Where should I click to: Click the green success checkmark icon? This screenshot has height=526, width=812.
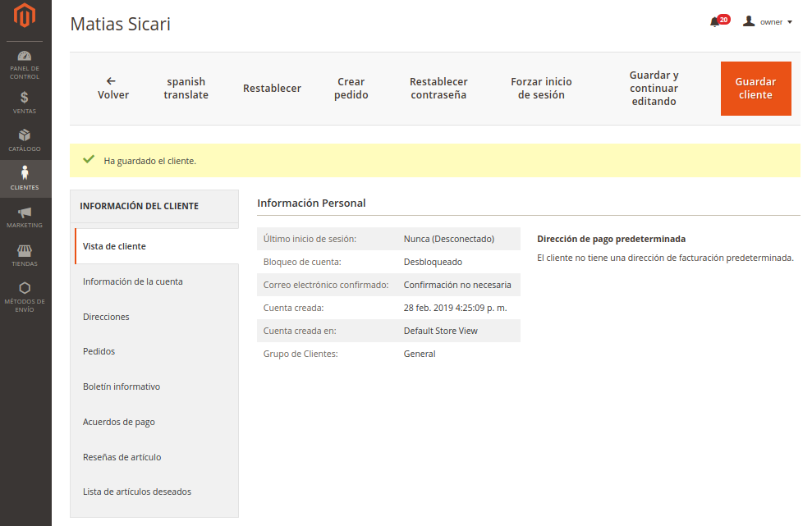(89, 159)
